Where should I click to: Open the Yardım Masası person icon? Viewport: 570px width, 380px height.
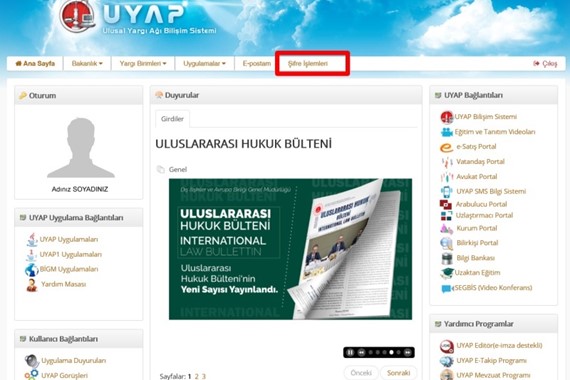[x=32, y=285]
